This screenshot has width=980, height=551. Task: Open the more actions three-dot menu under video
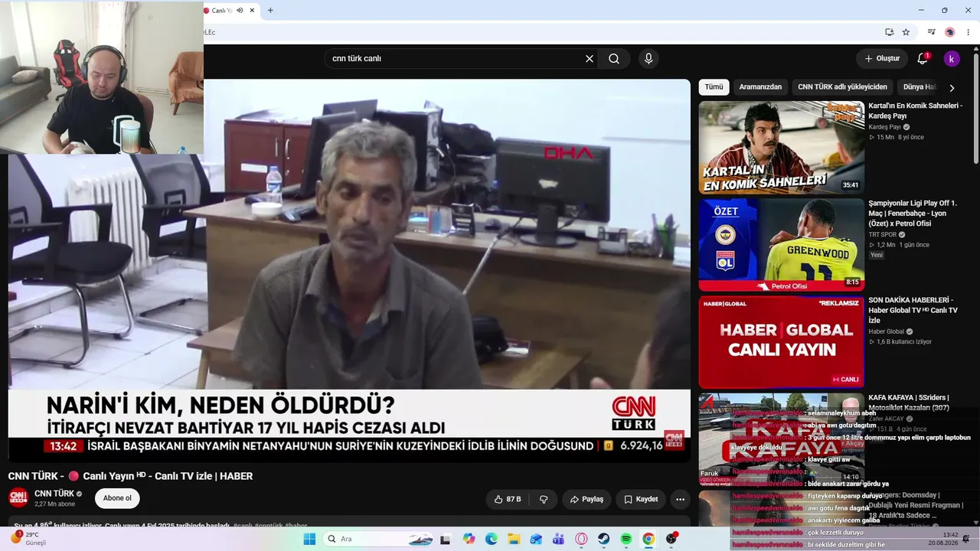680,500
